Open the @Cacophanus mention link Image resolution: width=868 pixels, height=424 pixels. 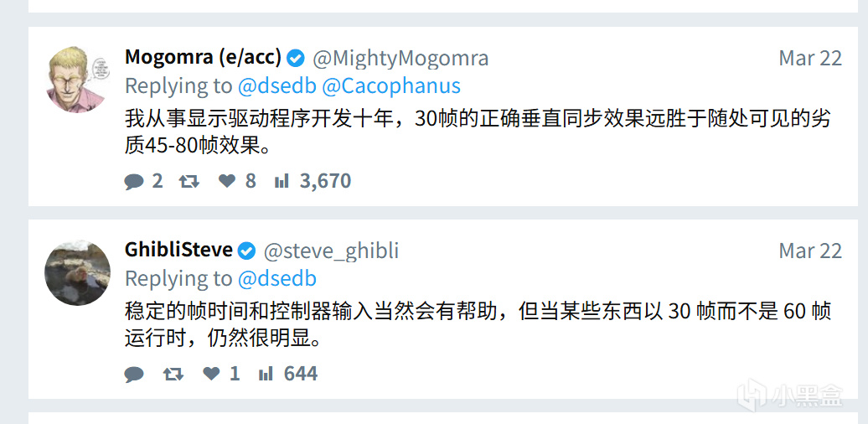click(x=391, y=85)
